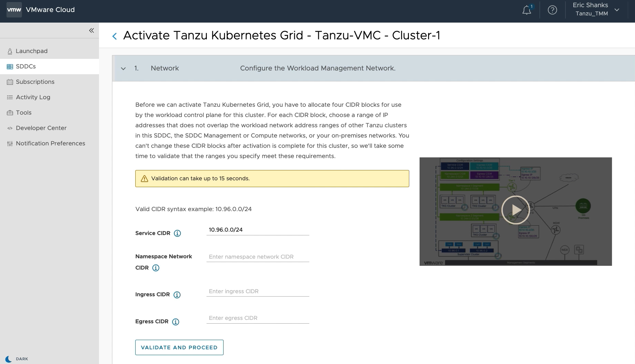
Task: Click the VMware logo icon
Action: 14,10
